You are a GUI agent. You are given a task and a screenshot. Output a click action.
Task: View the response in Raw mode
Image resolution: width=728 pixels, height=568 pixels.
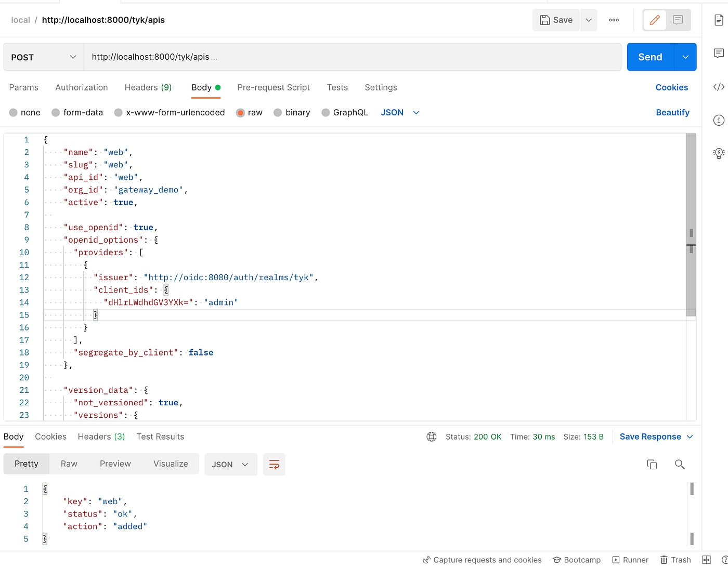click(69, 464)
